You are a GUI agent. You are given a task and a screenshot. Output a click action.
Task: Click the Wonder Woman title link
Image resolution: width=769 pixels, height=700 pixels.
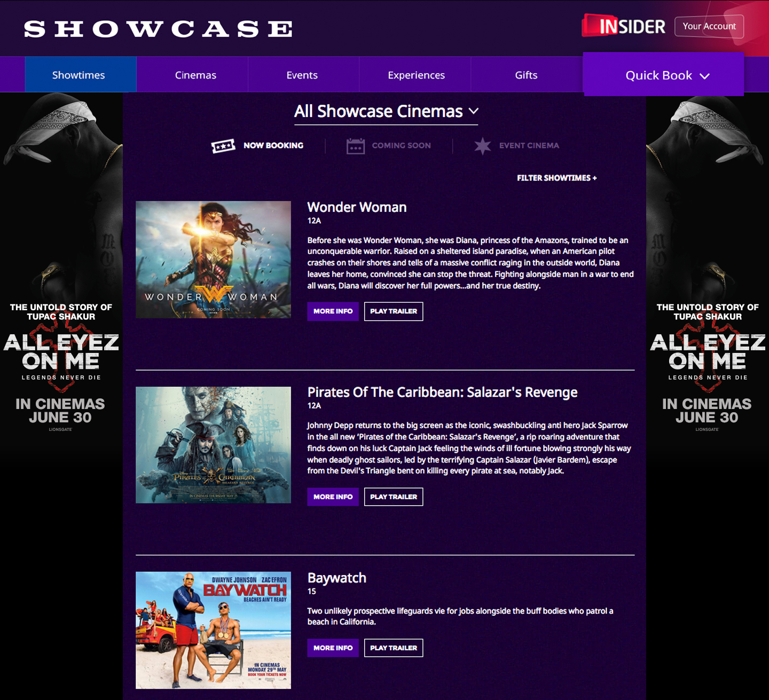pos(357,207)
